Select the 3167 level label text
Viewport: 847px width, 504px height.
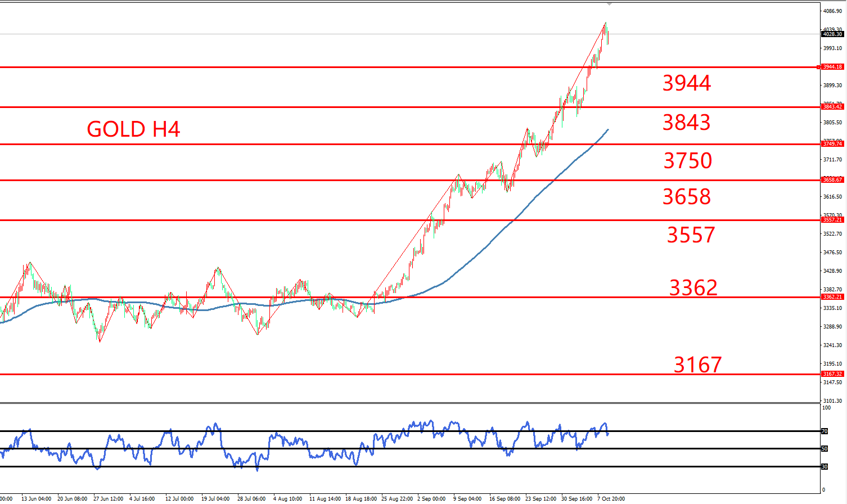pyautogui.click(x=697, y=365)
